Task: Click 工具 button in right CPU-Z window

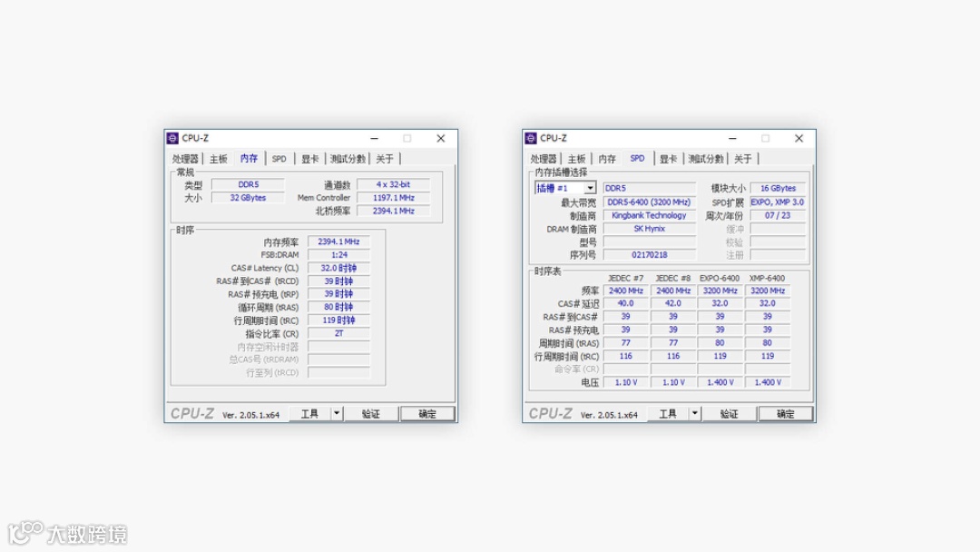Action: point(668,414)
